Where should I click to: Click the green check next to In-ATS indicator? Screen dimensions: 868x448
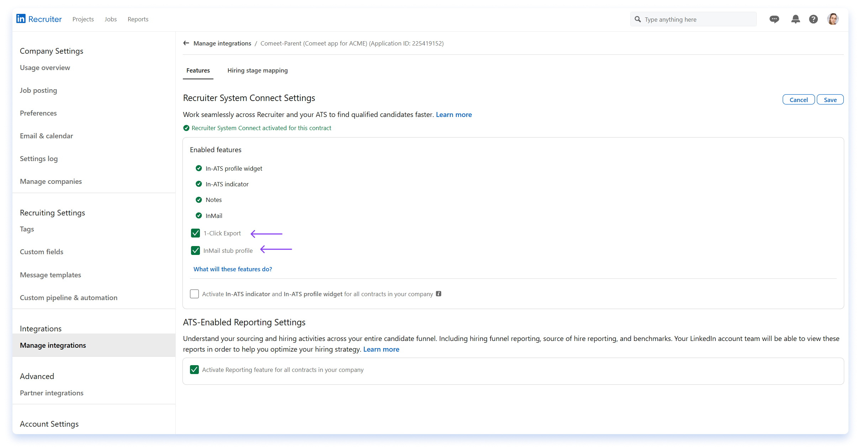[199, 184]
